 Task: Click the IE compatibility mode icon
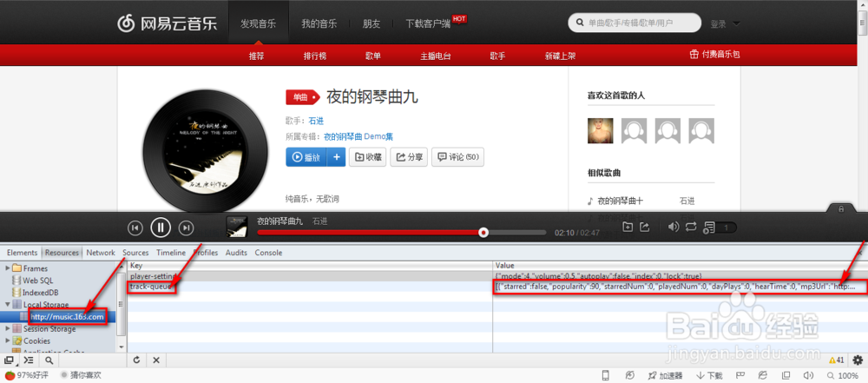pos(763,375)
